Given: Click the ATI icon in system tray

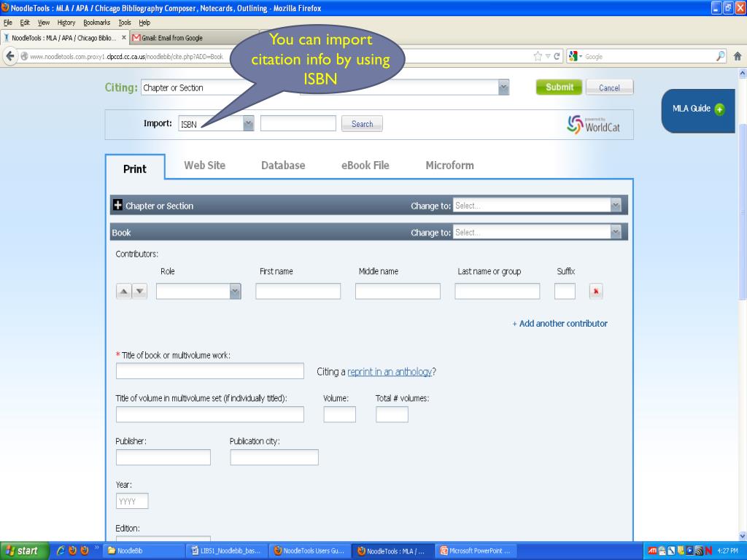Looking at the screenshot, I should [x=652, y=551].
